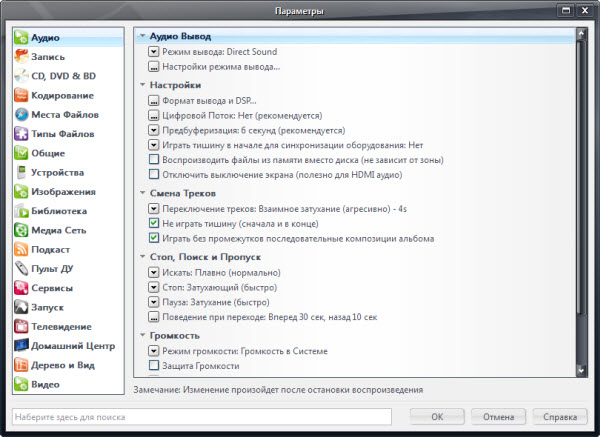The image size is (600, 437).
Task: Click the Видео icon in sidebar
Action: tap(20, 384)
